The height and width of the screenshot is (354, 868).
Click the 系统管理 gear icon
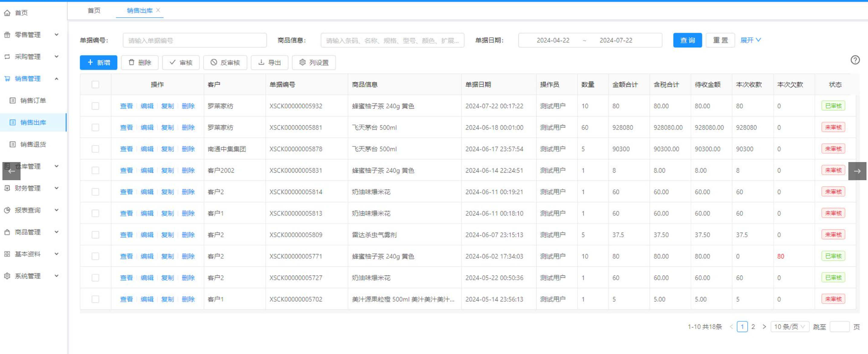(7, 276)
